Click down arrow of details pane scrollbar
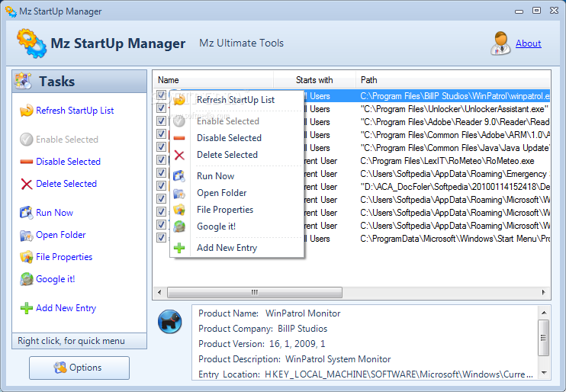Viewport: 566px width, 392px height. pos(544,372)
